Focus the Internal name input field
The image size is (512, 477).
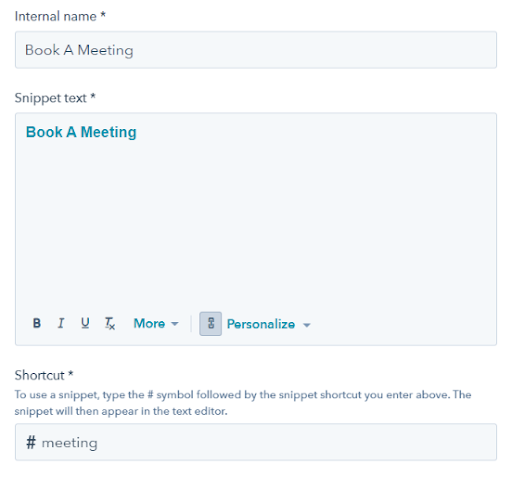[256, 50]
